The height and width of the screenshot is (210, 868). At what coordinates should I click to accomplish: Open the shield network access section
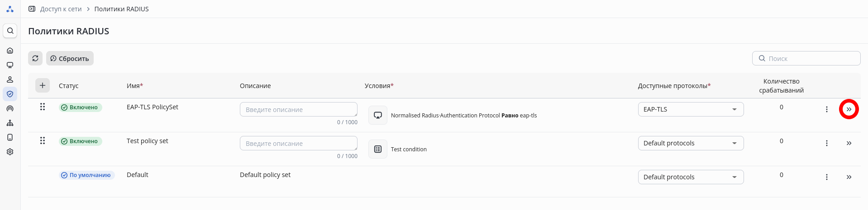[x=10, y=94]
